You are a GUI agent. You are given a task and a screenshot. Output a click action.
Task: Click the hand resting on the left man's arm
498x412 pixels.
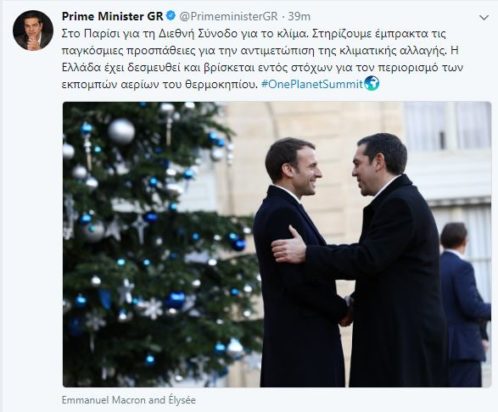(289, 246)
